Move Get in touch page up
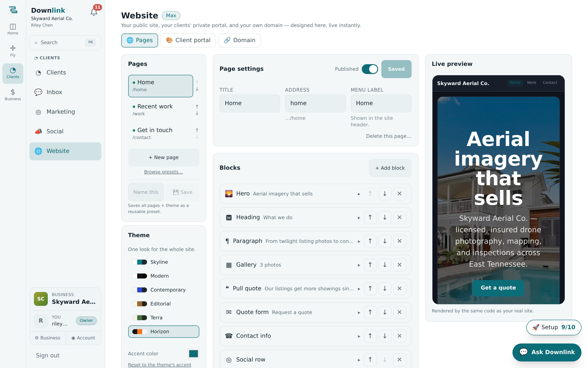588x368 pixels. click(197, 130)
